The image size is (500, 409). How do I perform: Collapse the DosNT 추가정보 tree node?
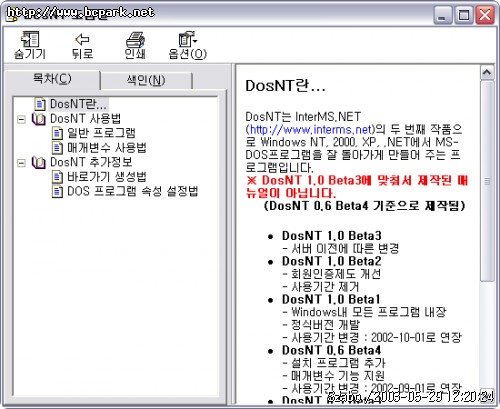click(x=22, y=163)
